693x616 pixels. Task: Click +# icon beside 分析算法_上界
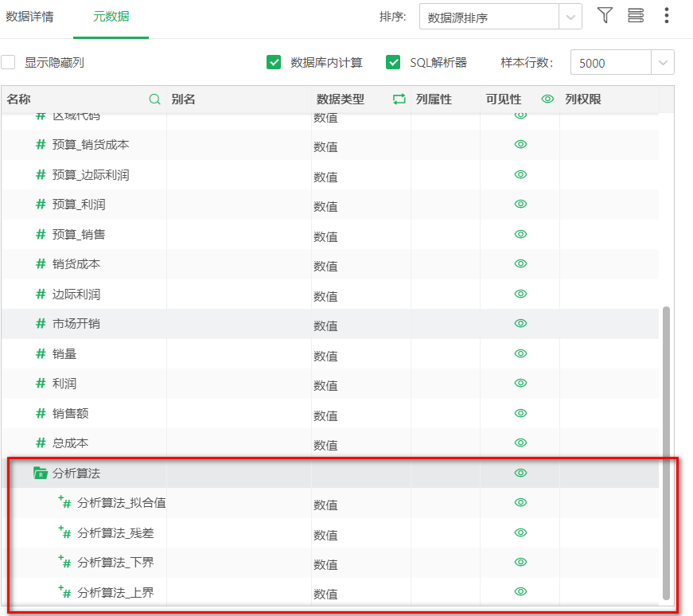pyautogui.click(x=65, y=592)
